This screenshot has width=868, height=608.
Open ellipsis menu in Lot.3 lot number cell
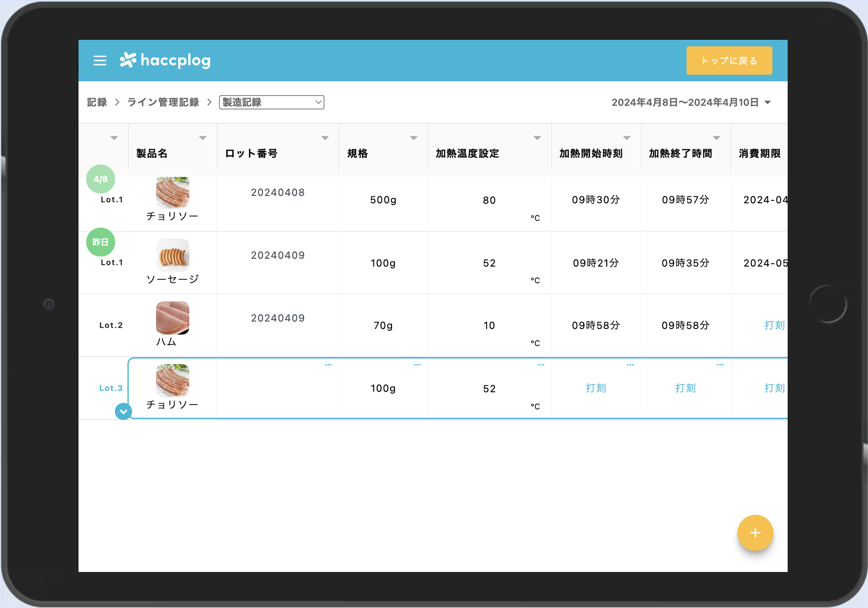point(328,365)
